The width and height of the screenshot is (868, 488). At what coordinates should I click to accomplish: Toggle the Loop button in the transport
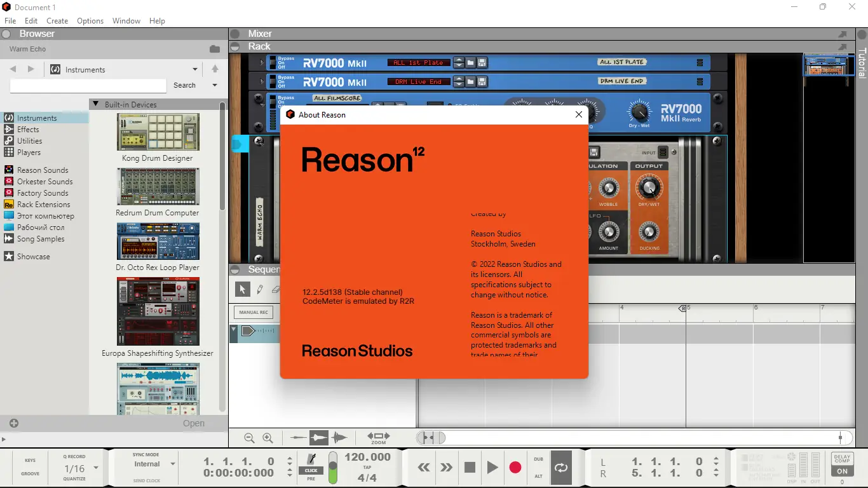561,468
